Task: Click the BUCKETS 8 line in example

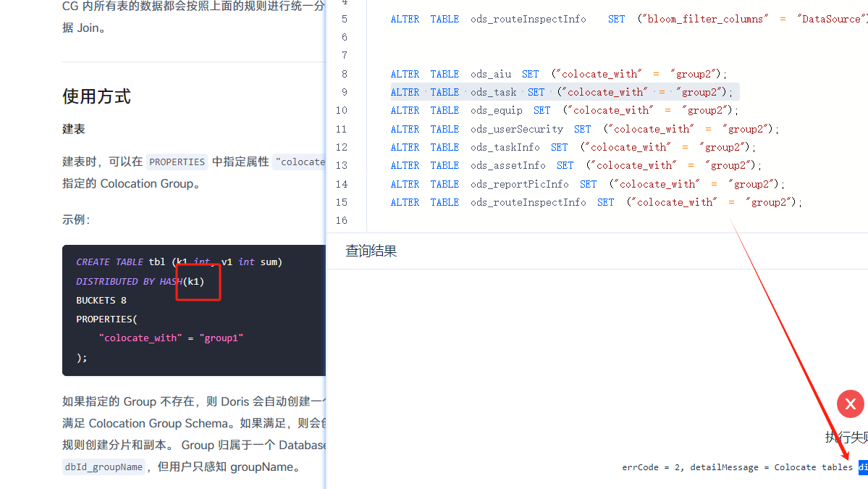Action: tap(101, 300)
